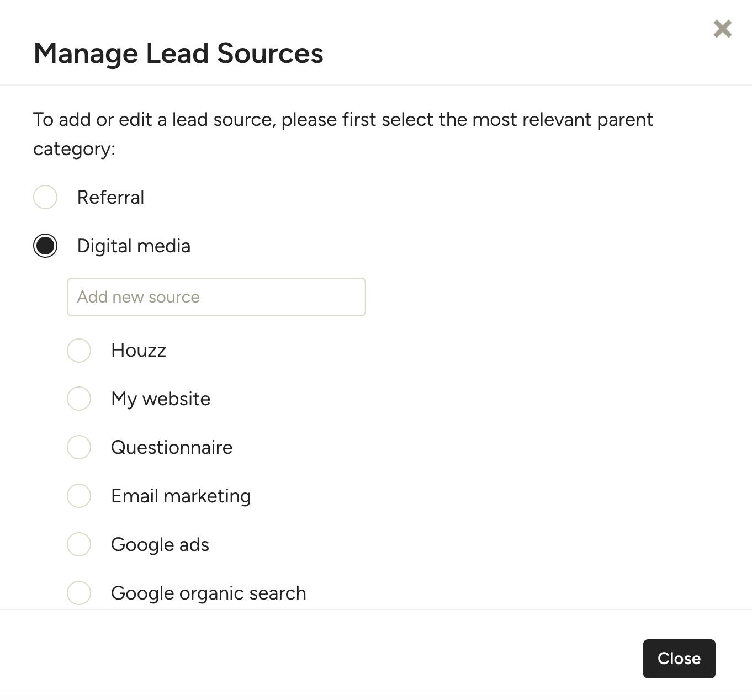Click the Houzz source label
This screenshot has height=700, width=752.
pos(139,351)
